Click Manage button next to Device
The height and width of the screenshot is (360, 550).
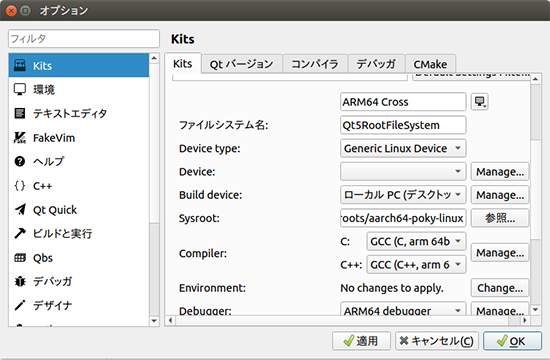pos(500,172)
